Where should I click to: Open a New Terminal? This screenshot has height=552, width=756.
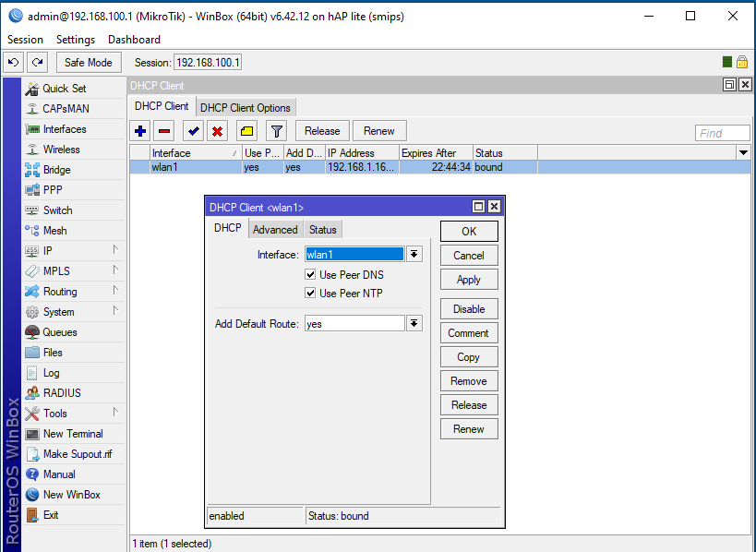[74, 434]
